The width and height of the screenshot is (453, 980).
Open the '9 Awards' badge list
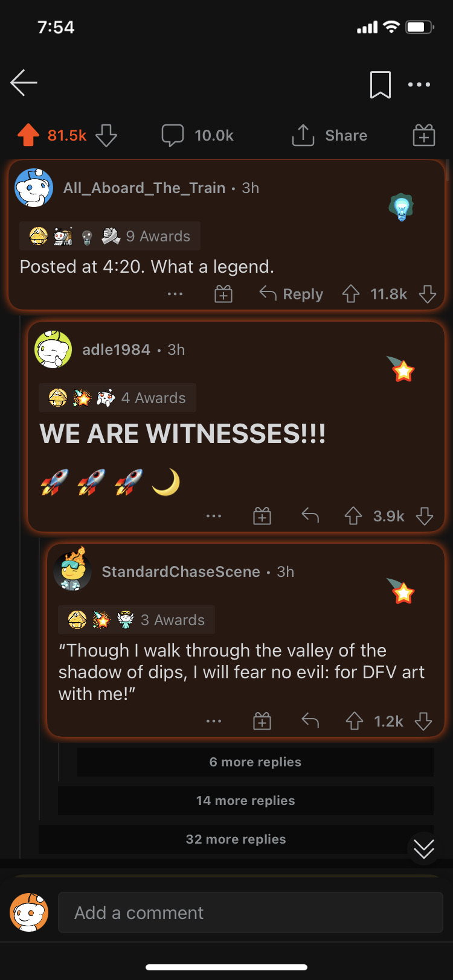(110, 236)
